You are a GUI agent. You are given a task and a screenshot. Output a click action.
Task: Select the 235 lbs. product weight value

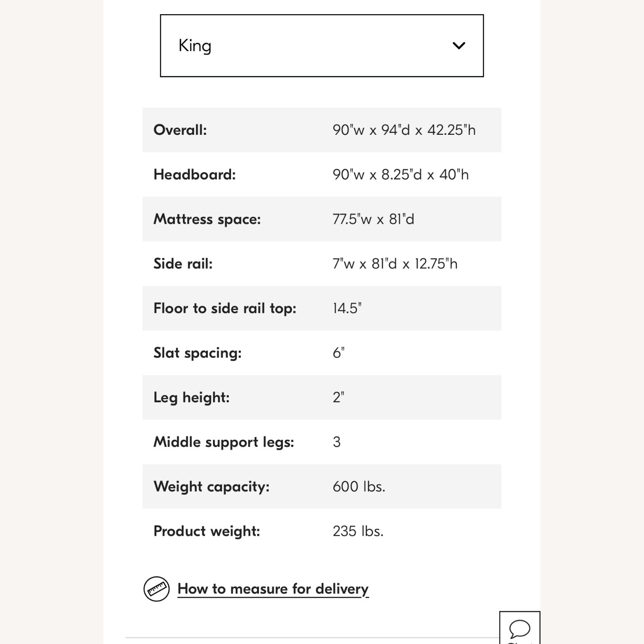[358, 532]
